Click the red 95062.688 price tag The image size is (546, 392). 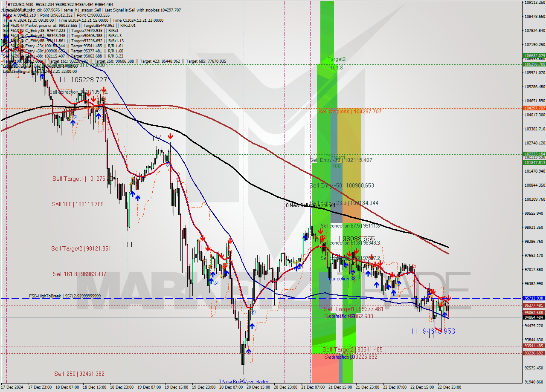pos(534,313)
